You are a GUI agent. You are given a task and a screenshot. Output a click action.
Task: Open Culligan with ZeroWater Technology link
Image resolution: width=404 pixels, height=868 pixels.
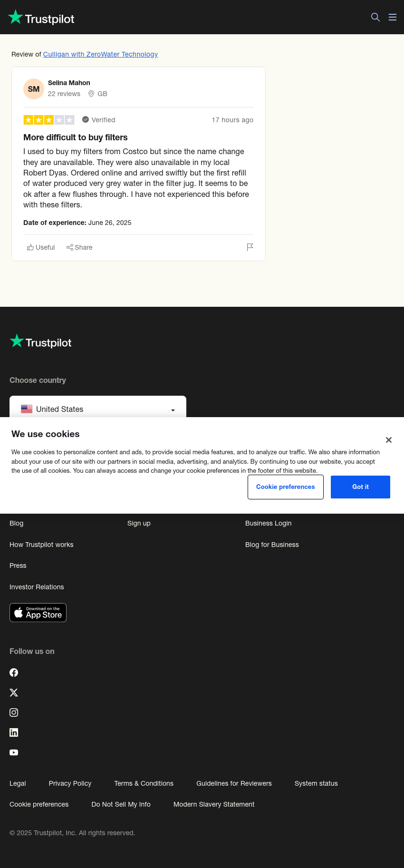coord(100,54)
